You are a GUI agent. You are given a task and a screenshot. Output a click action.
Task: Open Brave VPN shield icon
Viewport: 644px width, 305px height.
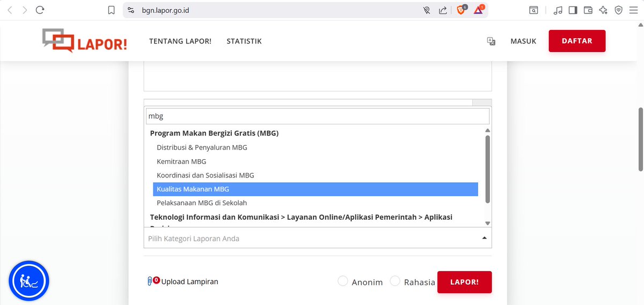618,10
